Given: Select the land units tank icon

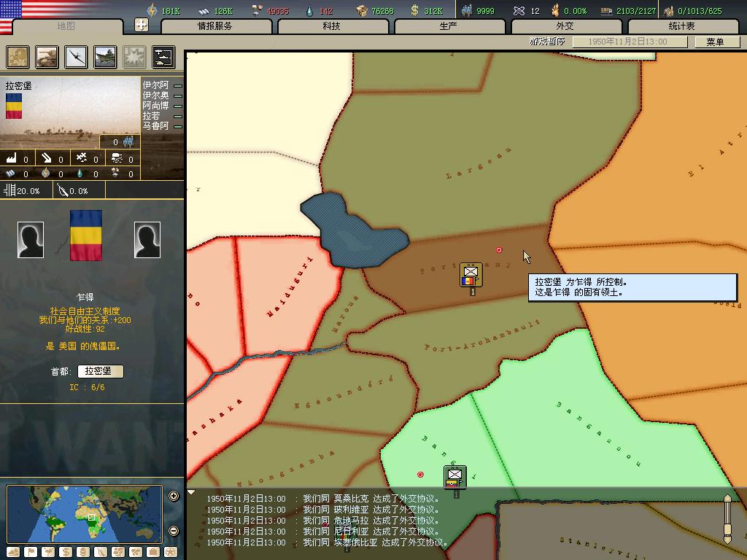Looking at the screenshot, I should 47,57.
